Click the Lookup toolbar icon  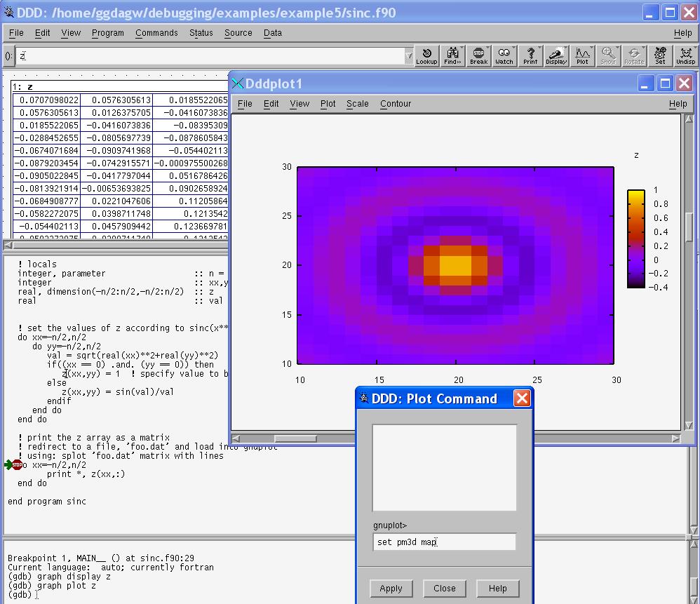click(426, 55)
